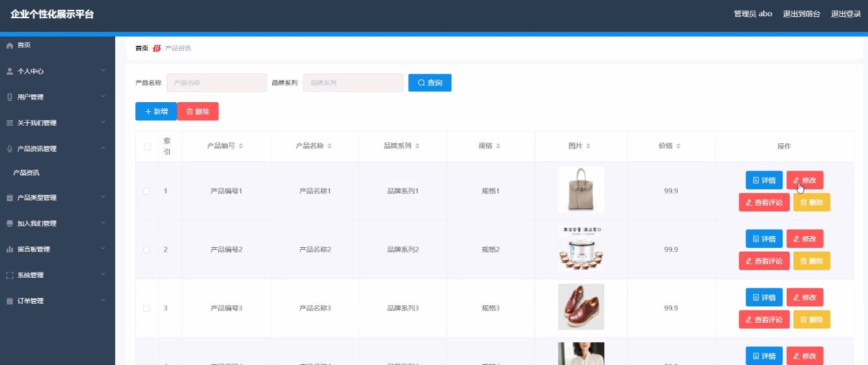The height and width of the screenshot is (365, 868).
Task: Collapse the 产品资讯管理 menu chevron
Action: click(103, 148)
